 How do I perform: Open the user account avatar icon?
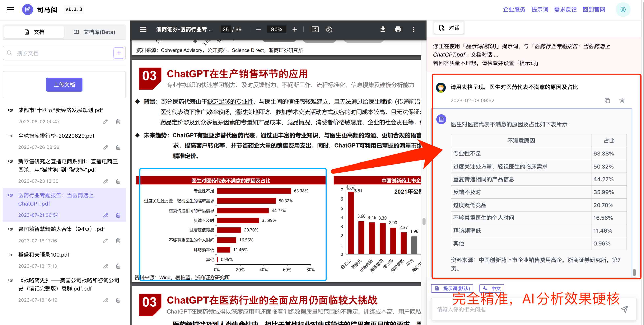tap(623, 10)
